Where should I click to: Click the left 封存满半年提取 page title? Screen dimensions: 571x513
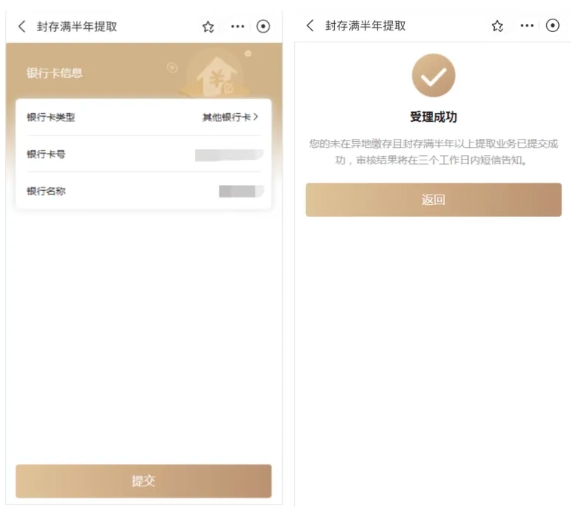click(x=77, y=27)
